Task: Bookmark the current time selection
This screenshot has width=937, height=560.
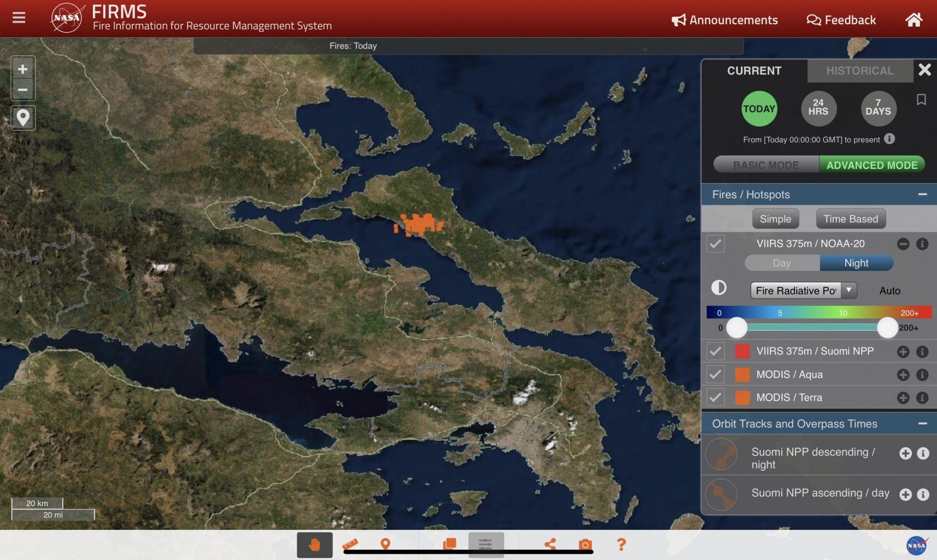Action: point(921,100)
